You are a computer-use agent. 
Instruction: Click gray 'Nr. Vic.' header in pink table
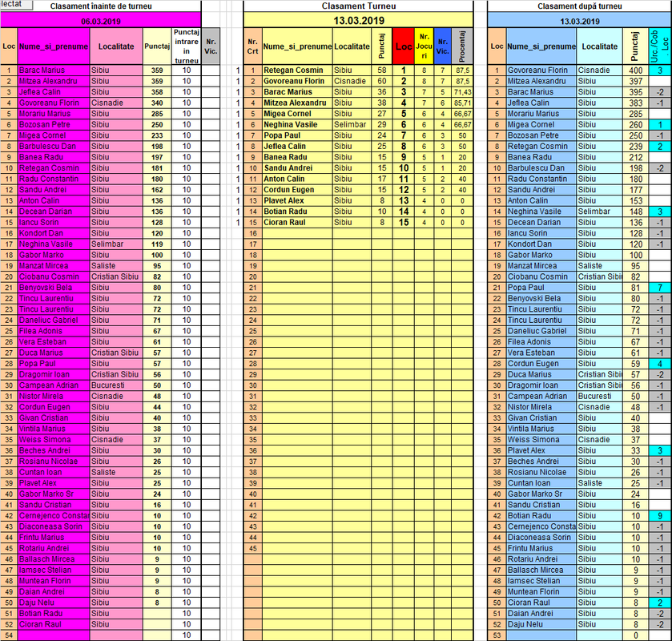coord(211,46)
